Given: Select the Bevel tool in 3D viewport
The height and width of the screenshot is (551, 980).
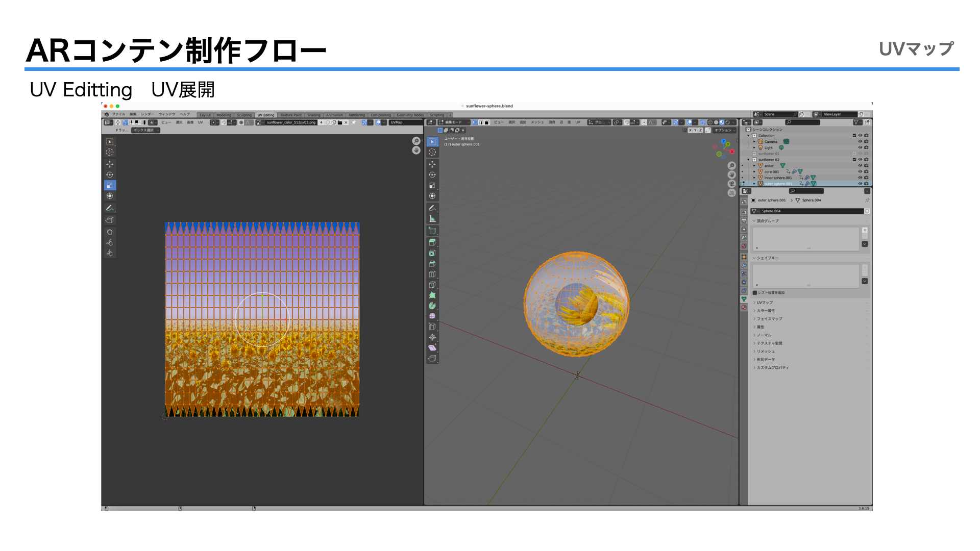Looking at the screenshot, I should (x=432, y=264).
